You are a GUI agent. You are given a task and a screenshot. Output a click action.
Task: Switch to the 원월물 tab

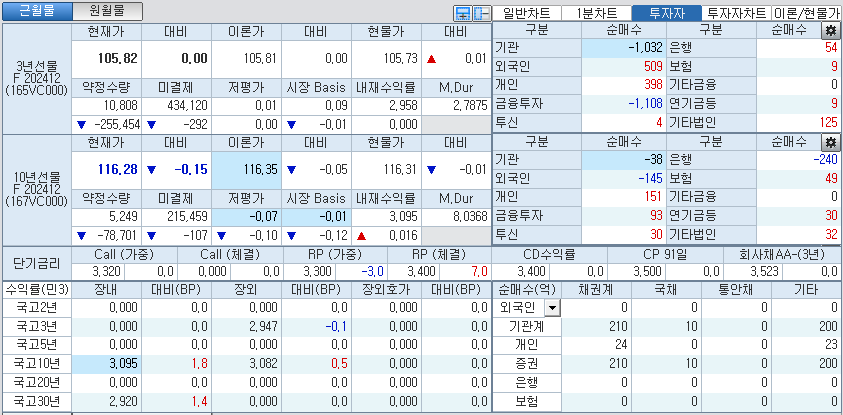107,11
